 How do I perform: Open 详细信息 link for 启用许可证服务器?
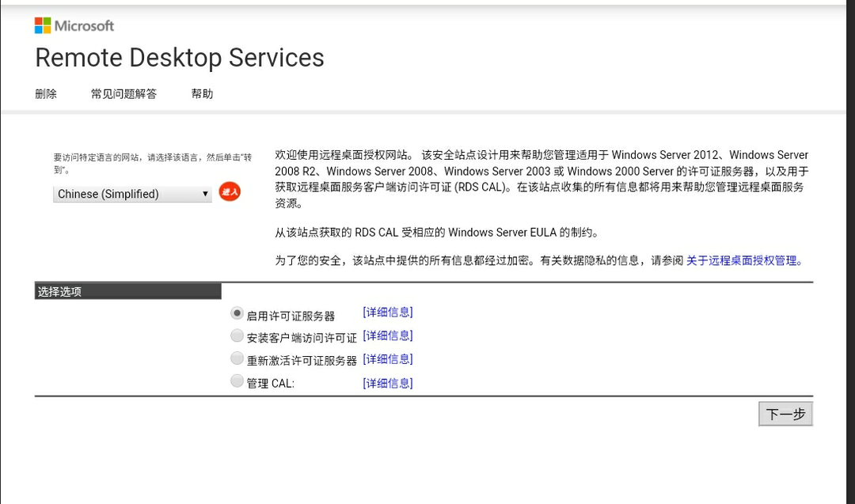point(388,313)
